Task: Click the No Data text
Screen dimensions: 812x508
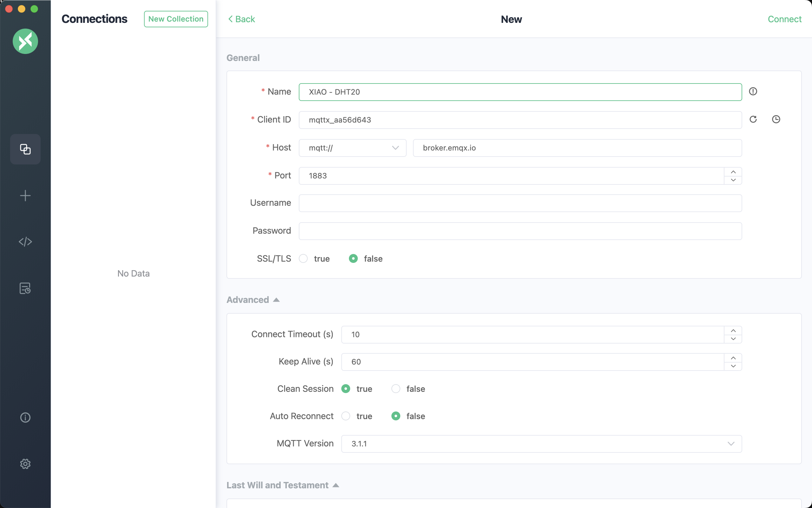Action: [134, 273]
